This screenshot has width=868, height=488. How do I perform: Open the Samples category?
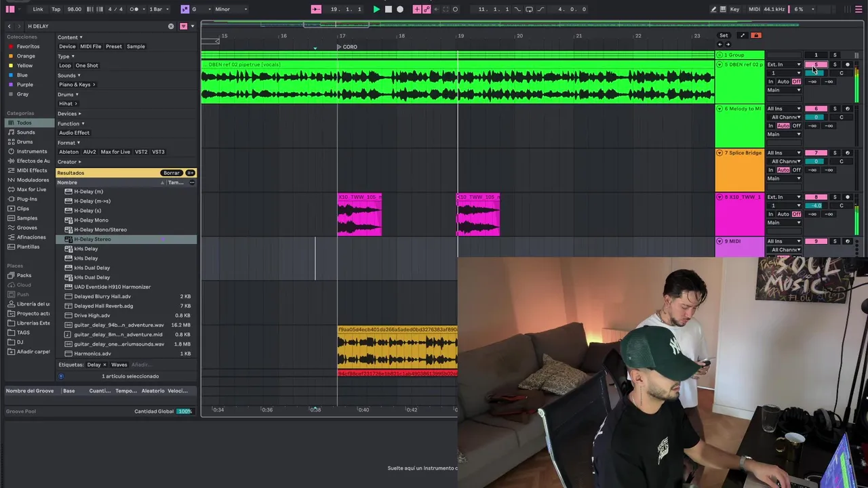(27, 218)
